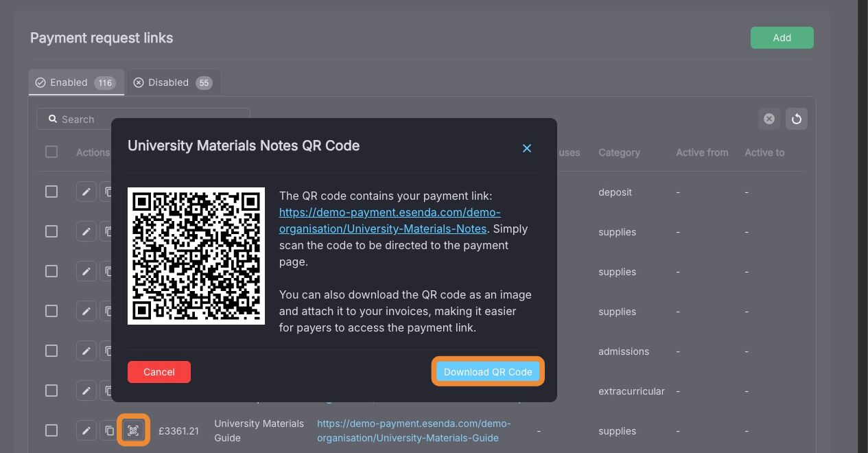Switch to the Enabled tab
The height and width of the screenshot is (453, 868).
click(x=76, y=82)
